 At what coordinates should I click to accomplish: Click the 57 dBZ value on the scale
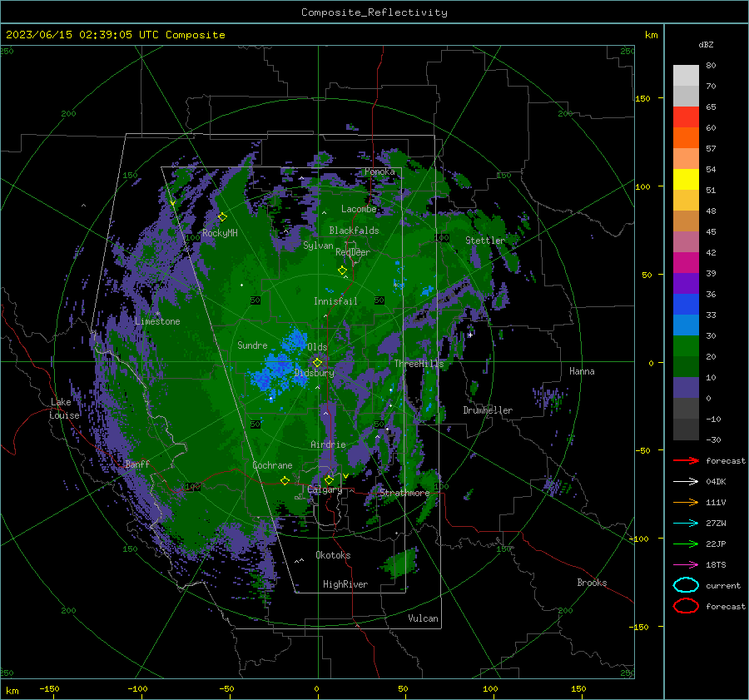711,149
